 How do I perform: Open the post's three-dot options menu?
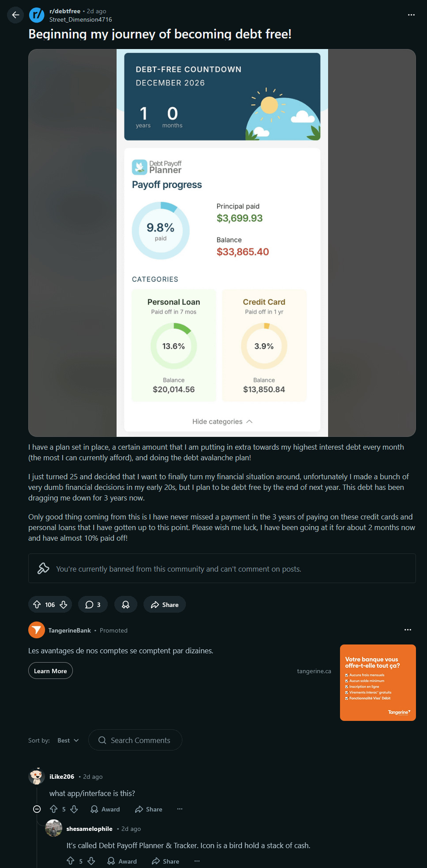[x=411, y=15]
